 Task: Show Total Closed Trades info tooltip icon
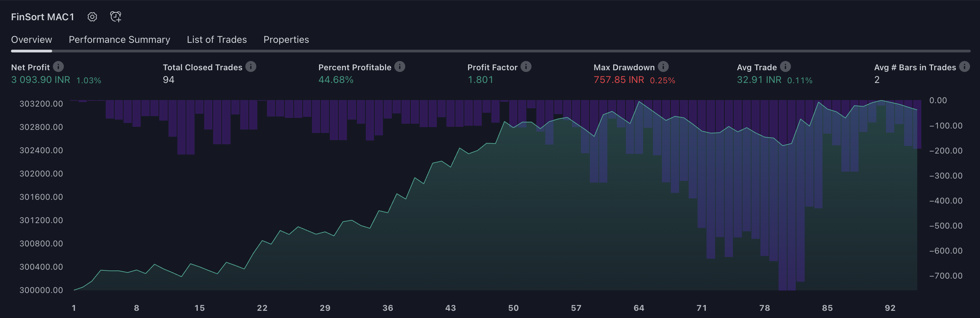(x=251, y=66)
